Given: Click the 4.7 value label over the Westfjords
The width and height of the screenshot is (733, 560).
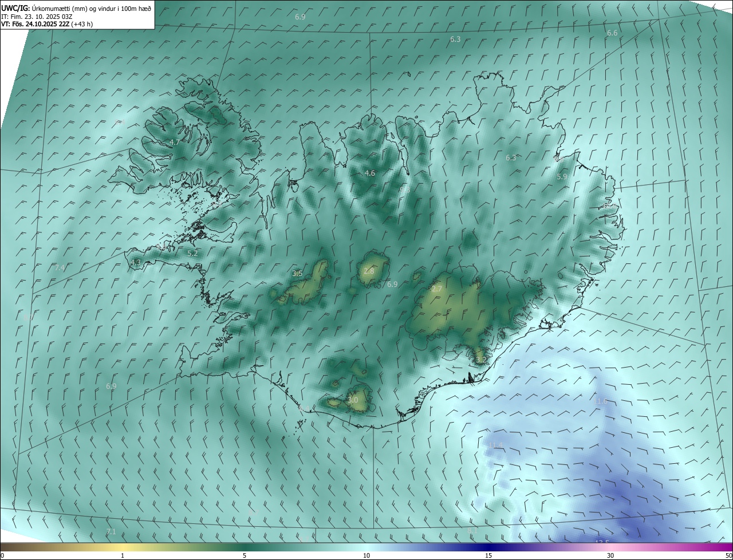Looking at the screenshot, I should pos(175,142).
